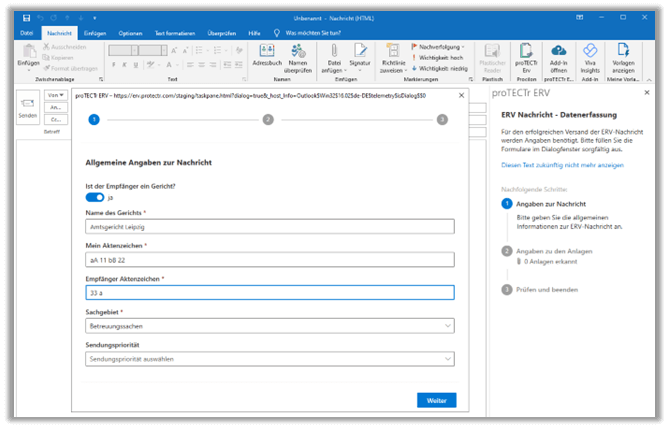The width and height of the screenshot is (669, 428).
Task: Click the Namen überprüfen icon
Action: pyautogui.click(x=300, y=54)
